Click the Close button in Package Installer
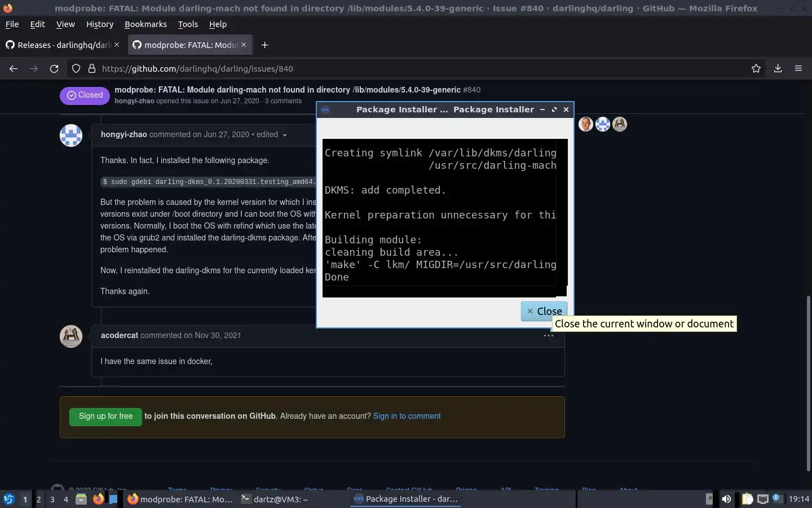Image resolution: width=812 pixels, height=508 pixels. click(544, 311)
